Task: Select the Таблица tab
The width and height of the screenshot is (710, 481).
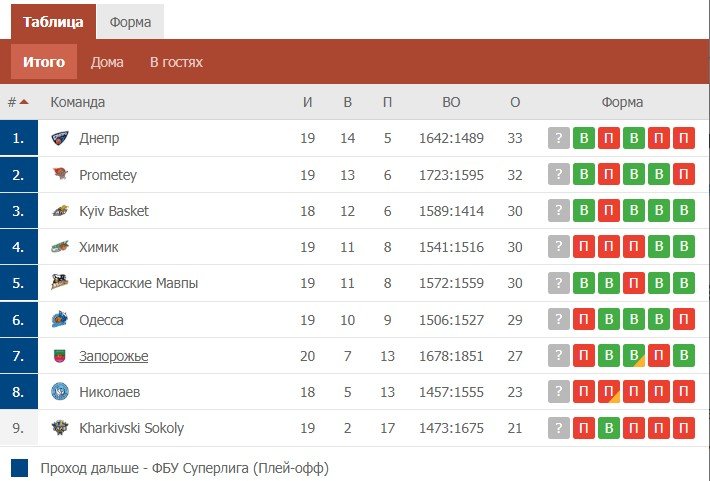Action: [53, 22]
